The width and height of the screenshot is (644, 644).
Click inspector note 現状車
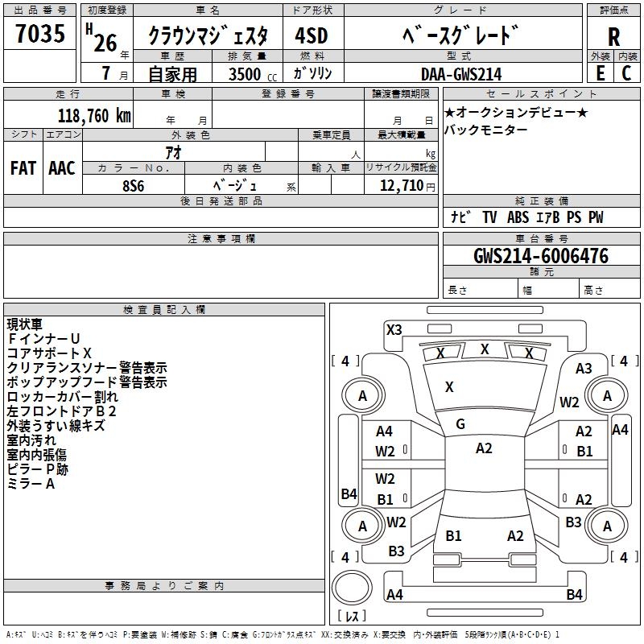coord(25,324)
